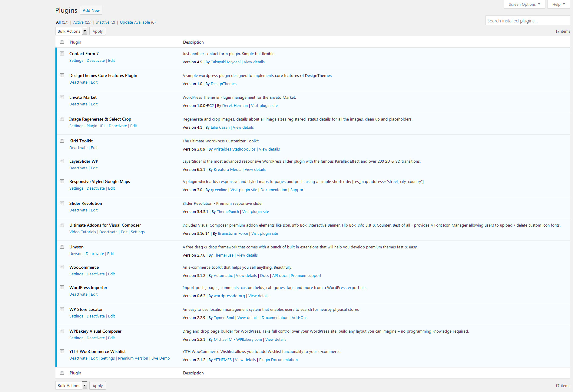Screen dimensions: 573x392
Task: Check the checkbox for Contact Form 7
Action: click(62, 53)
